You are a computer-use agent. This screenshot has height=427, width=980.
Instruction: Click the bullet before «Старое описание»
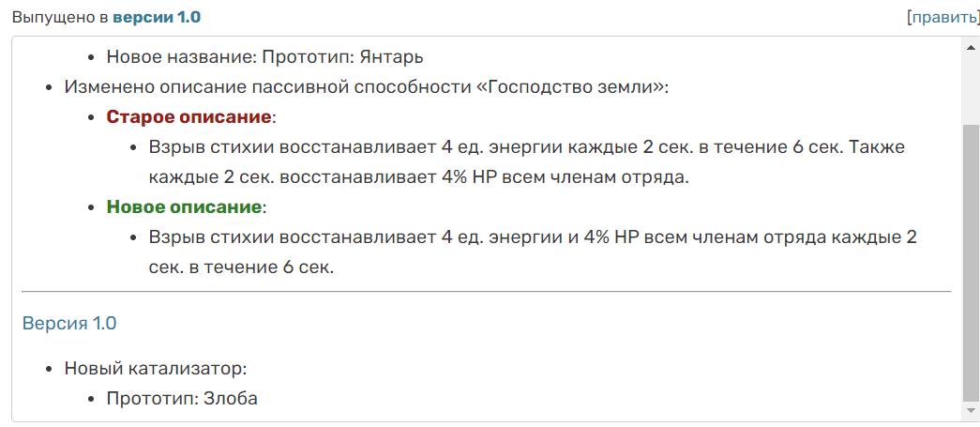click(x=91, y=118)
